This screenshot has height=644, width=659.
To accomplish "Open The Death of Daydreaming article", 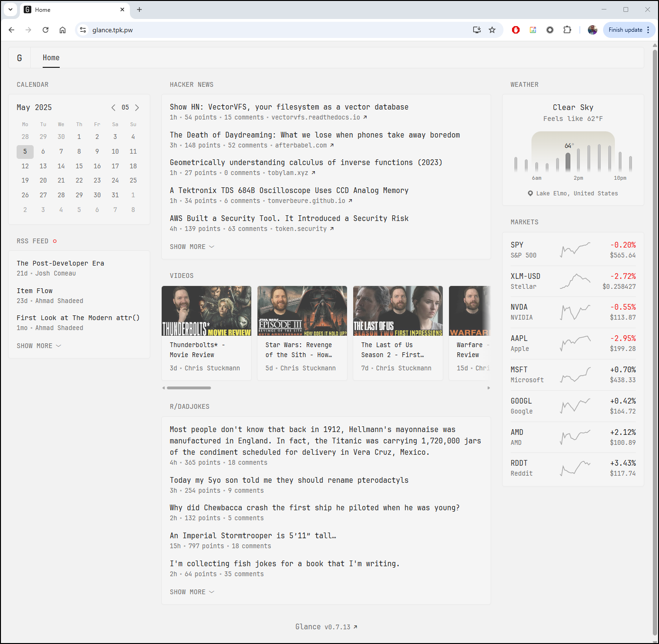I will point(315,135).
